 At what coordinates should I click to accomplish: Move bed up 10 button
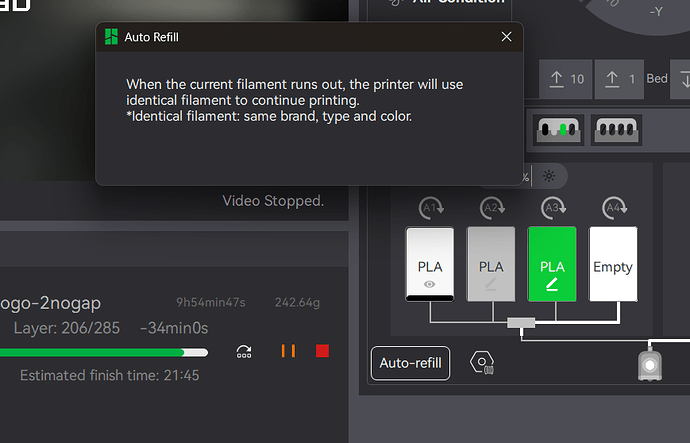point(566,79)
